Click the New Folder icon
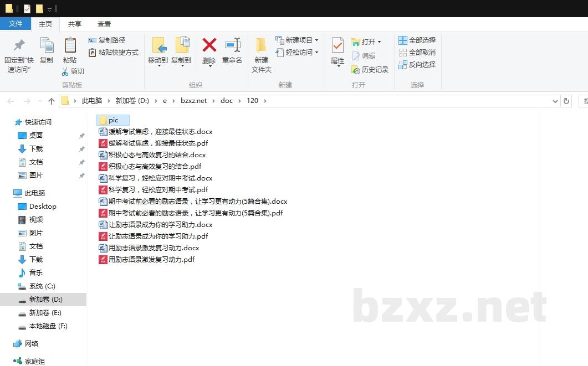The image size is (588, 366). coord(261,45)
